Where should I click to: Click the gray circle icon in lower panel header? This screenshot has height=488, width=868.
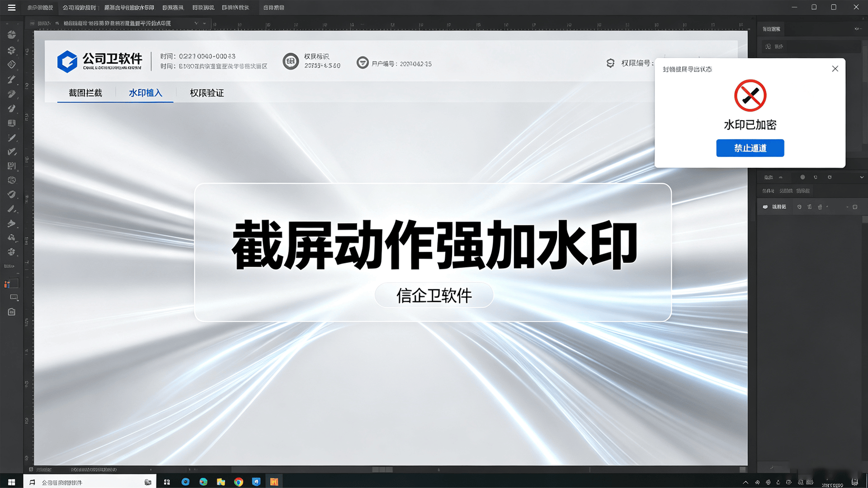pyautogui.click(x=802, y=177)
